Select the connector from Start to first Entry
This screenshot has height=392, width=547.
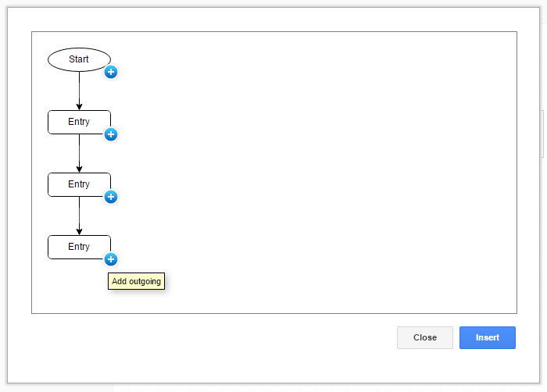click(79, 89)
